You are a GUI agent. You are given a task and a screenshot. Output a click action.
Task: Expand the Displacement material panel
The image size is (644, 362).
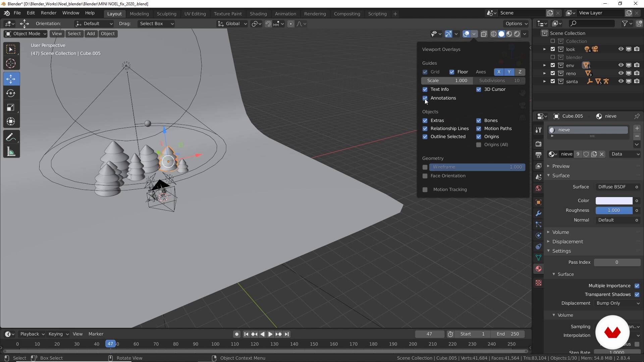(x=568, y=242)
